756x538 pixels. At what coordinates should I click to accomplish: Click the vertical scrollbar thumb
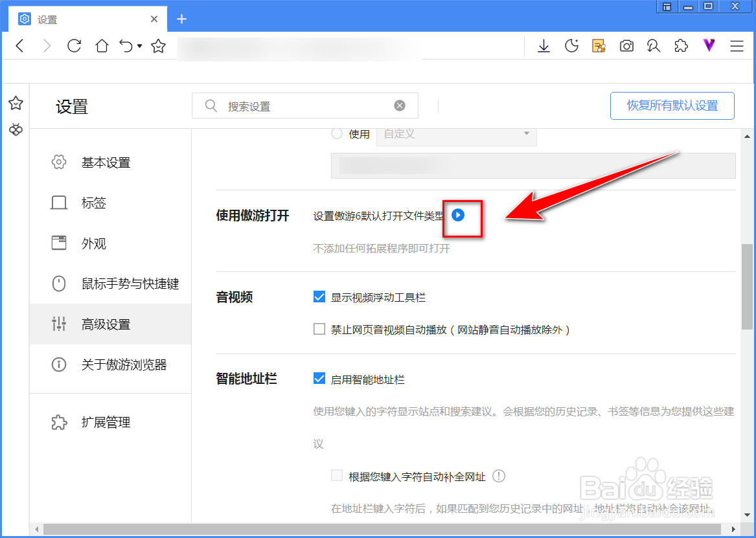[x=747, y=287]
